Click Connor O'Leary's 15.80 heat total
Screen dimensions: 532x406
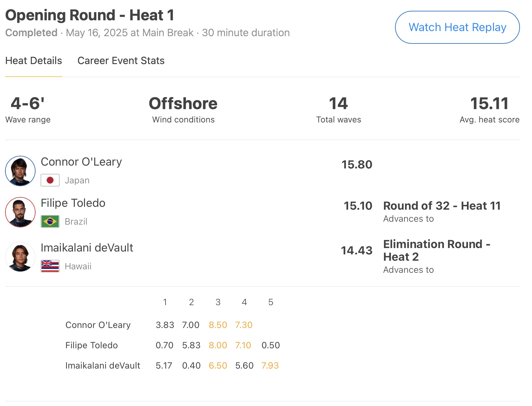pos(357,165)
